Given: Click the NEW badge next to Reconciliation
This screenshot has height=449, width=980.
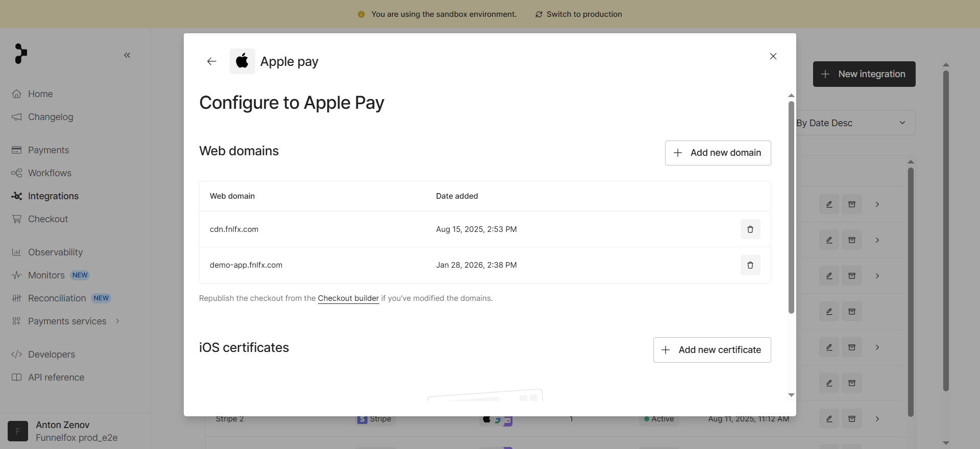Looking at the screenshot, I should pos(101,298).
